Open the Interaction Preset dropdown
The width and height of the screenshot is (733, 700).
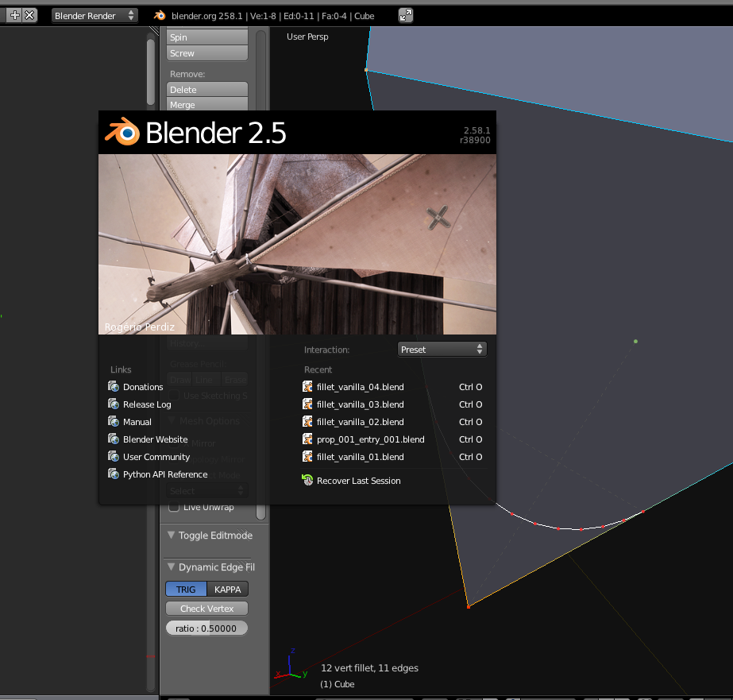442,349
